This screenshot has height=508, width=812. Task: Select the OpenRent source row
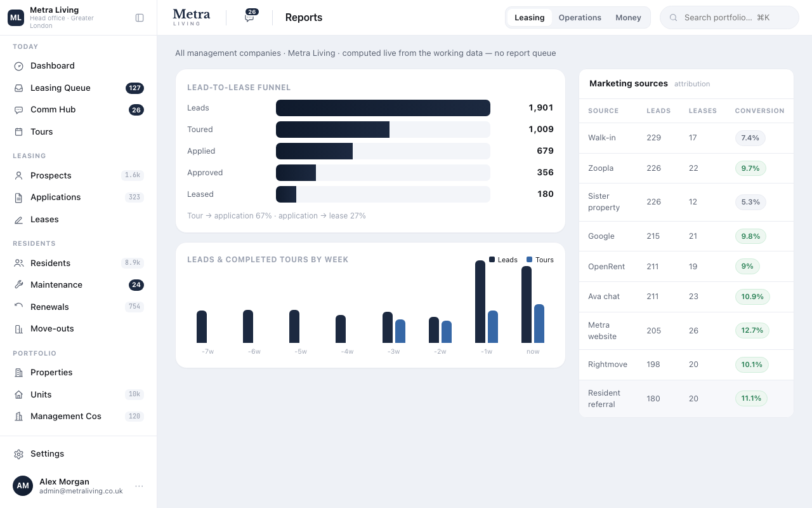coord(686,267)
